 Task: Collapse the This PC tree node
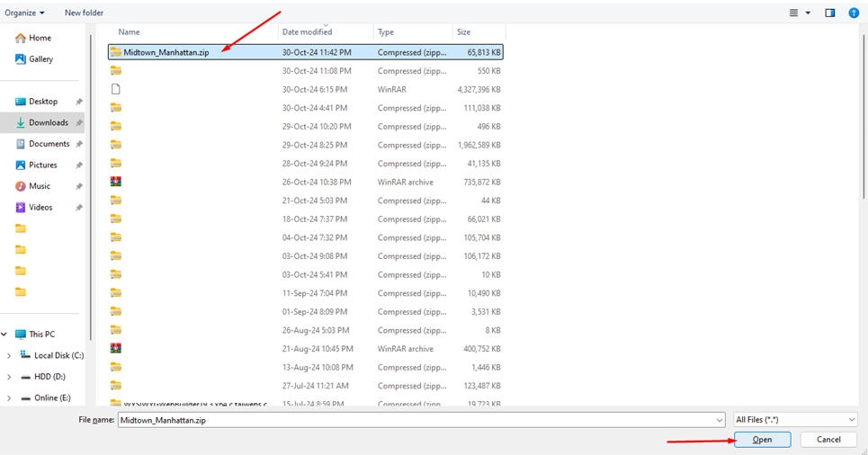[9, 335]
